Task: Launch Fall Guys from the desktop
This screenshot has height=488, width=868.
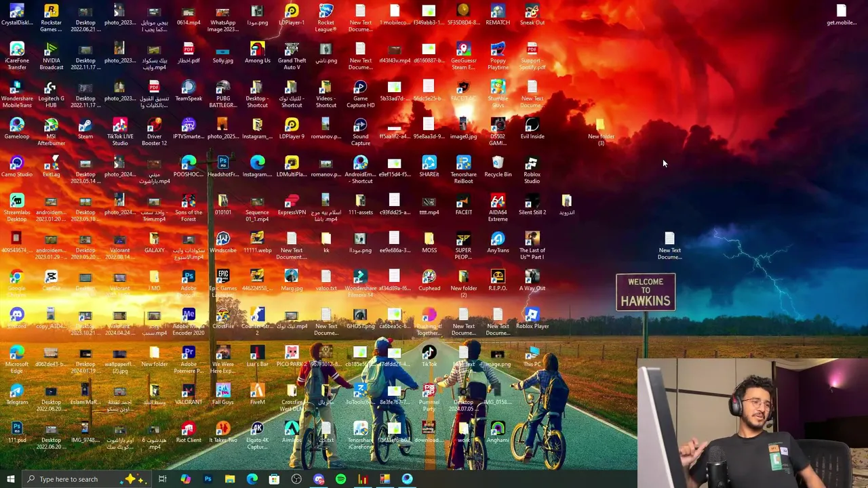Action: coord(223,394)
